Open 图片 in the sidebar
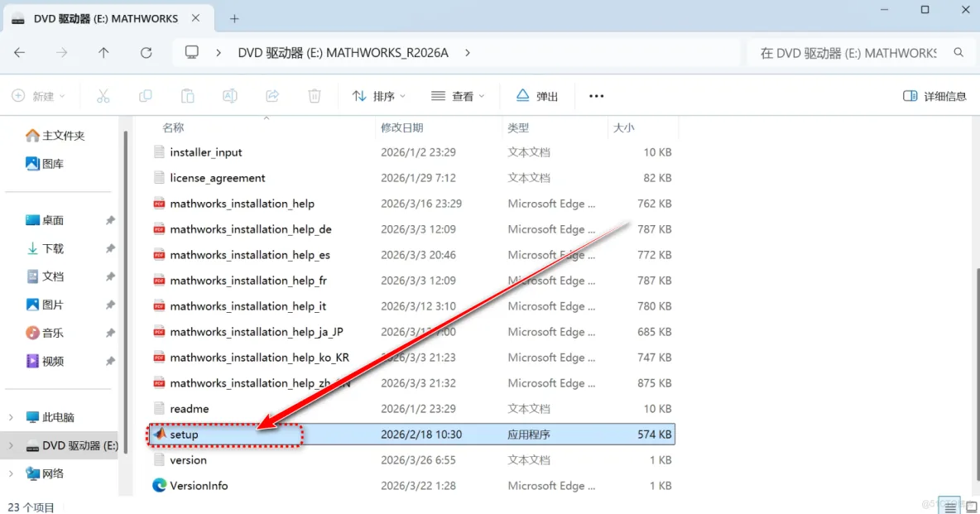The image size is (980, 514). (x=45, y=305)
